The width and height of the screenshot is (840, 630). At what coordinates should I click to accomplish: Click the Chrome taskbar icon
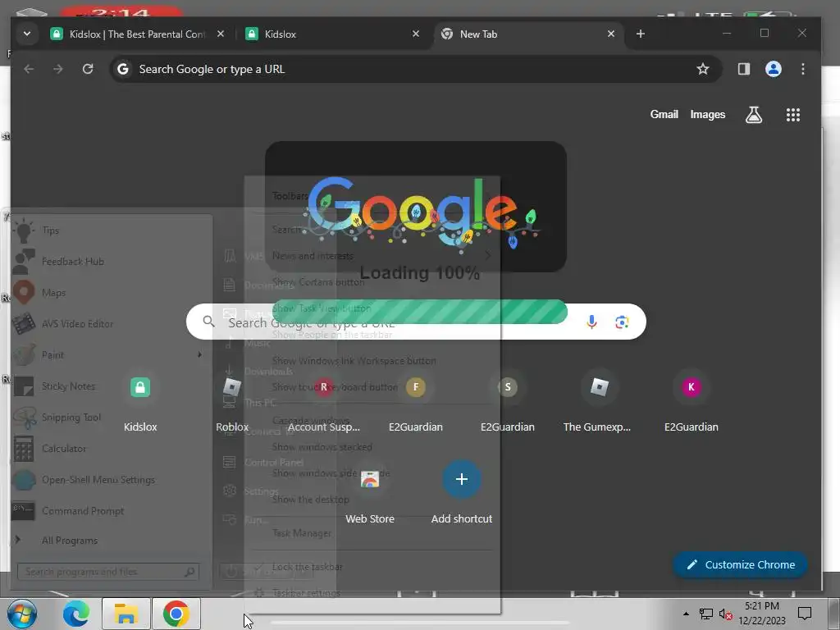pyautogui.click(x=176, y=614)
